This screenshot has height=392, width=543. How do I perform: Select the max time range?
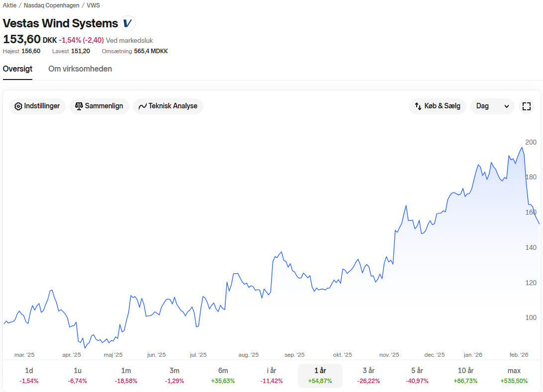pos(514,376)
